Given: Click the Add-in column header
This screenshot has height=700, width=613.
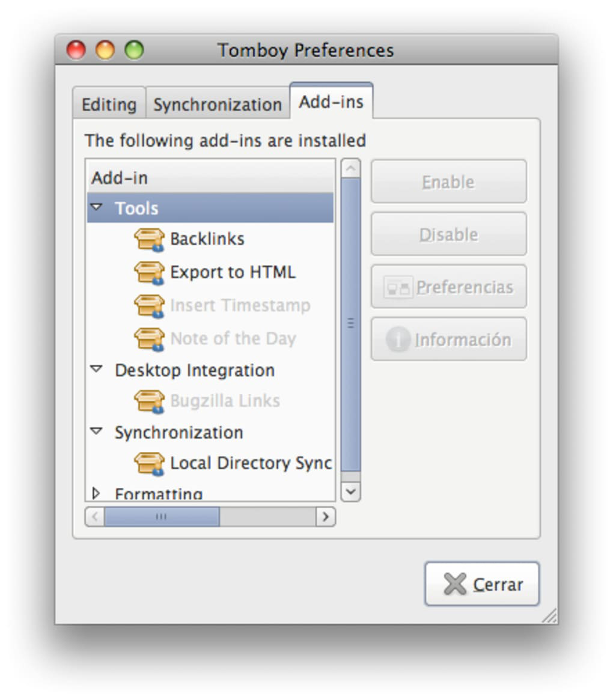Looking at the screenshot, I should click(x=210, y=178).
